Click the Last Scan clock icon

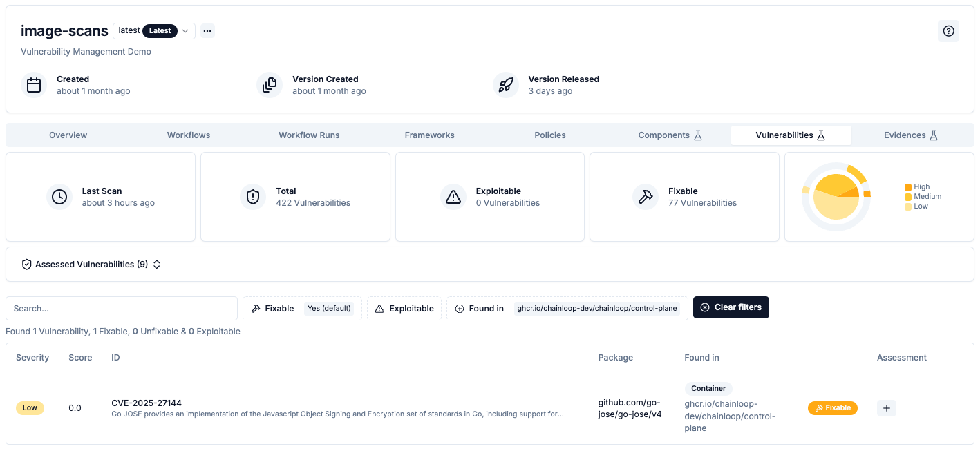tap(59, 197)
